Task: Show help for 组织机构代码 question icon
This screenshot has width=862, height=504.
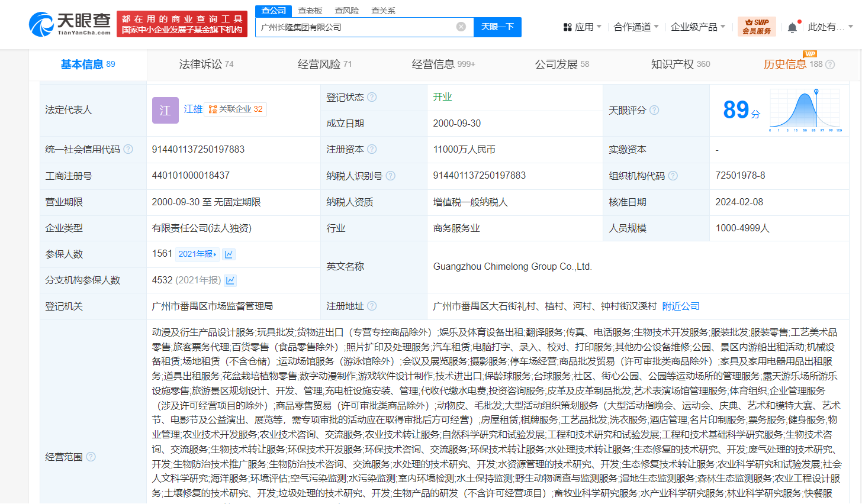Action: (x=673, y=176)
